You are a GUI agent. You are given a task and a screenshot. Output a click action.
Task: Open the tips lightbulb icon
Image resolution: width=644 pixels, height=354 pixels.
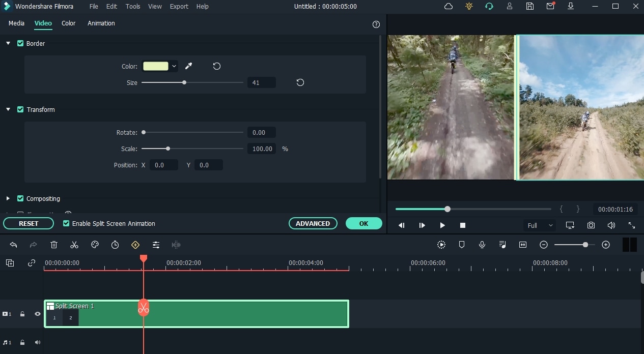[x=469, y=7]
